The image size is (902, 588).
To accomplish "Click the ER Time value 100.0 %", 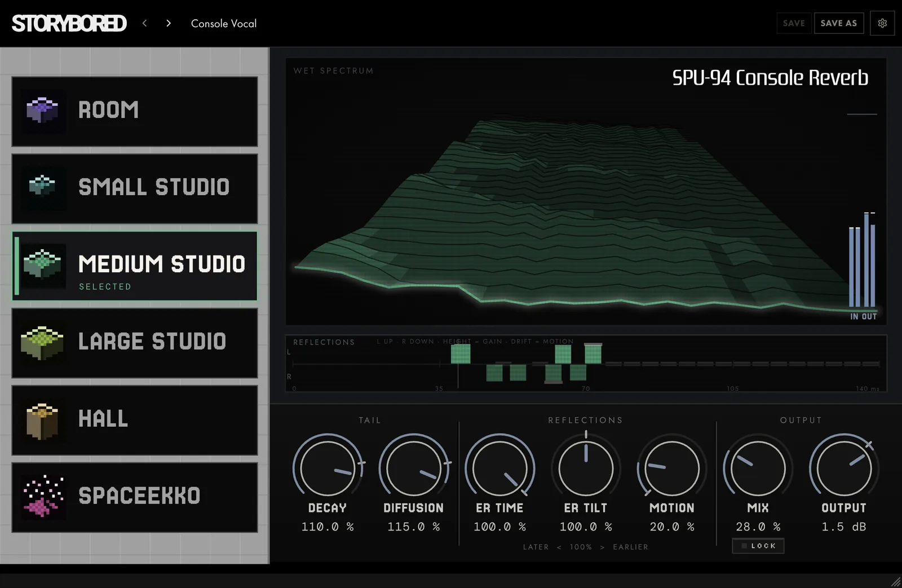I will click(x=500, y=527).
